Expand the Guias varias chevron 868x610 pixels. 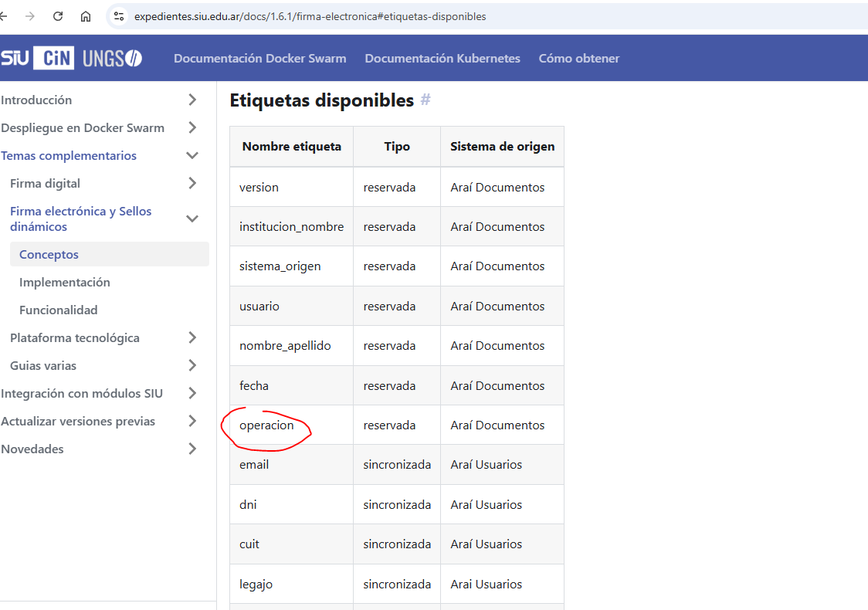(192, 365)
